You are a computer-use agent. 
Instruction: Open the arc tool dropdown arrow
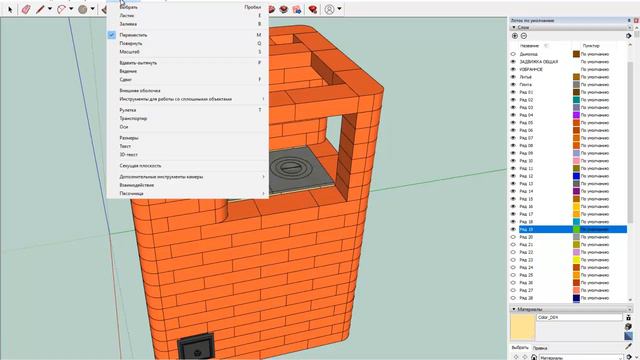click(x=71, y=9)
